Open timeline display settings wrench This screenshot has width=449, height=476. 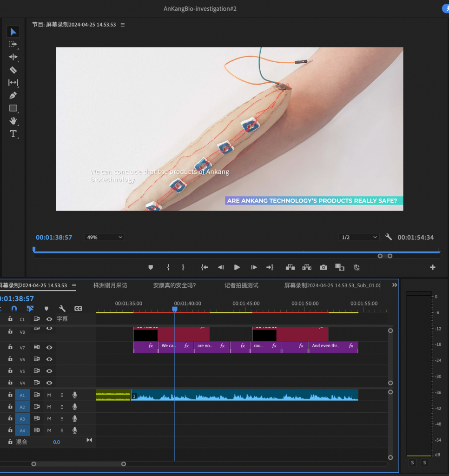click(x=62, y=309)
